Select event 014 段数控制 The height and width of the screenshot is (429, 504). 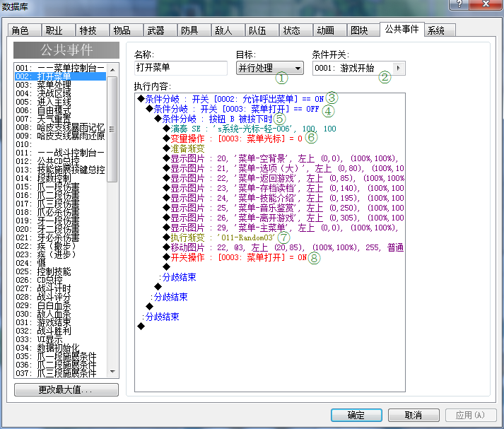[x=60, y=178]
